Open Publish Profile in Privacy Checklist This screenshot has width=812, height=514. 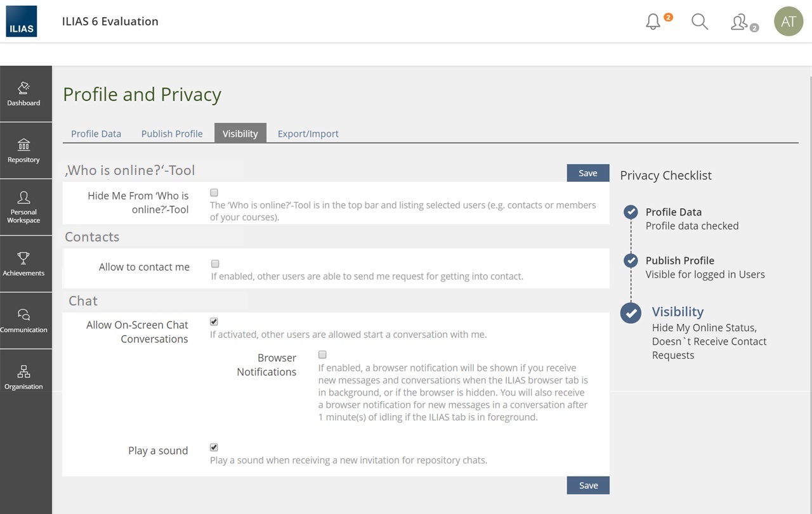point(679,260)
